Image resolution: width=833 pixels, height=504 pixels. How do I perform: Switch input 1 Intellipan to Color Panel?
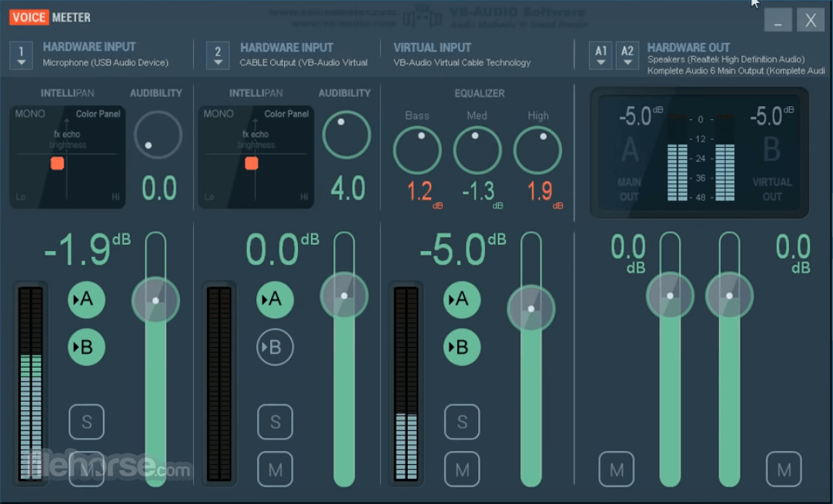coord(98,114)
